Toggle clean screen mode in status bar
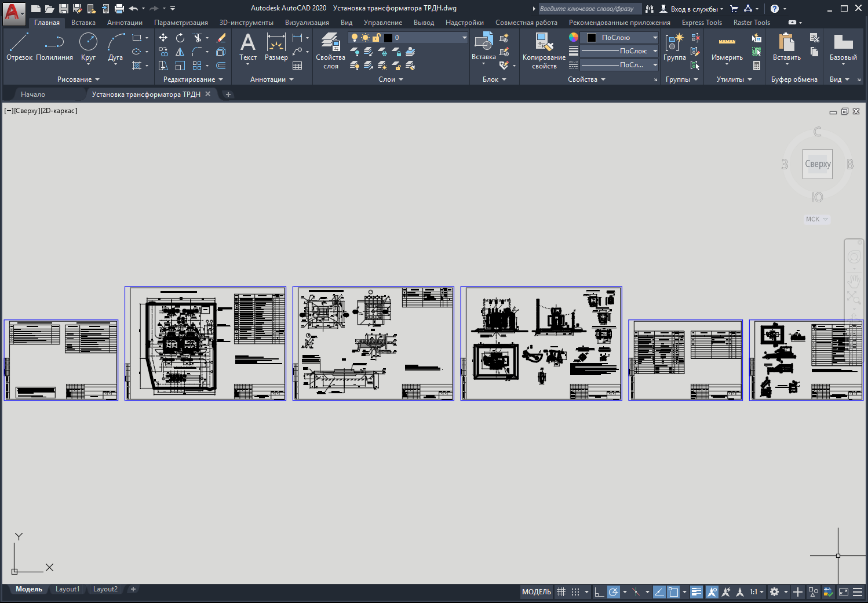 pos(844,592)
